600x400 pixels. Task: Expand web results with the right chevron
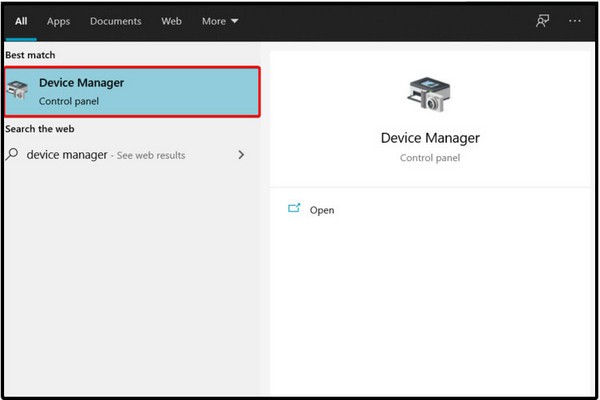click(241, 155)
